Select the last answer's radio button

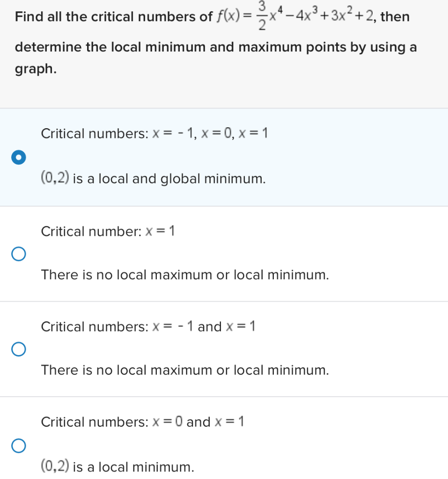[x=18, y=446]
